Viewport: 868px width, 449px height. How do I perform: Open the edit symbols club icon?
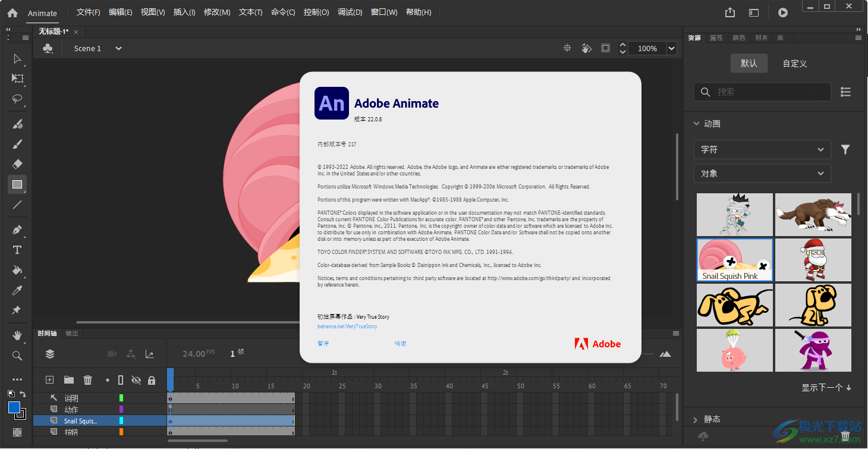pos(48,49)
